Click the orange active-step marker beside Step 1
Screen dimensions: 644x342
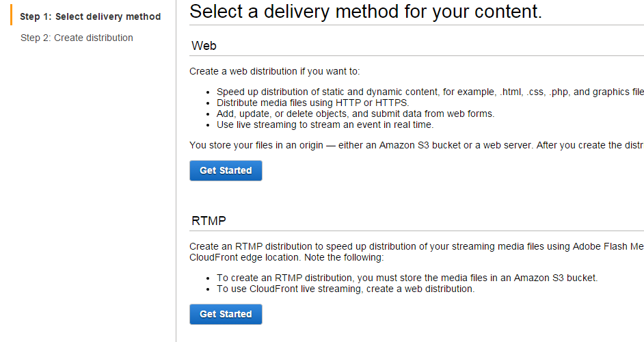point(12,16)
